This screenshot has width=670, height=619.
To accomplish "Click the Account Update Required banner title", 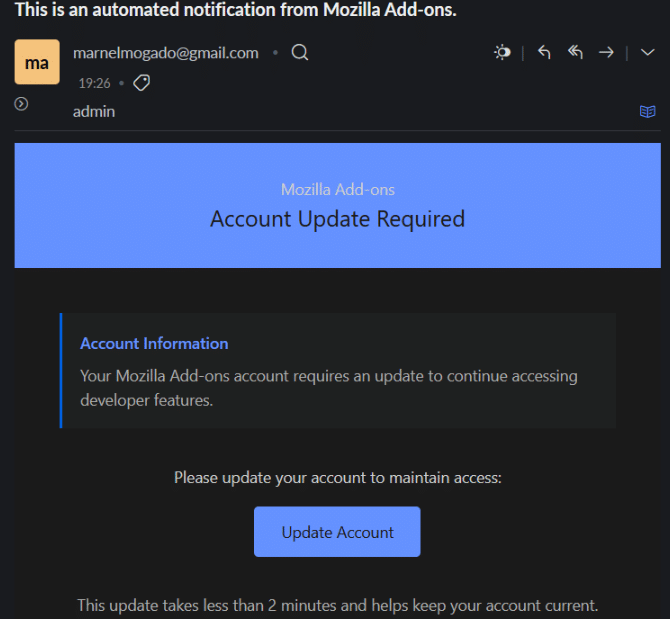I will click(338, 219).
